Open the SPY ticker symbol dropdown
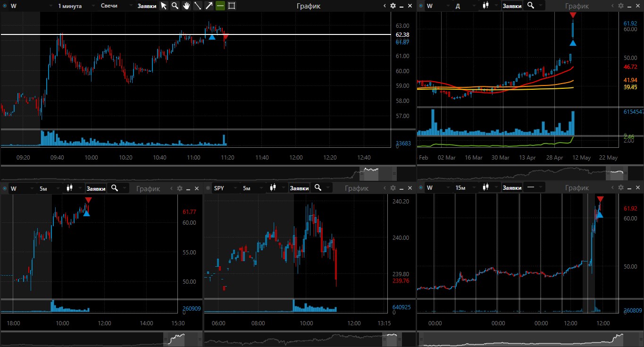This screenshot has width=644, height=347. click(223, 188)
